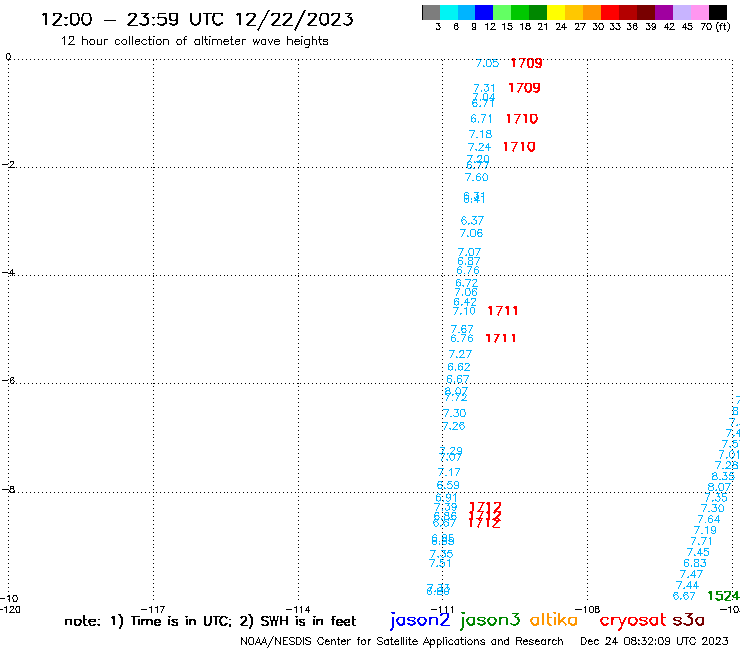Pick the dark blue legend swatch
The width and height of the screenshot is (740, 650).
point(484,12)
